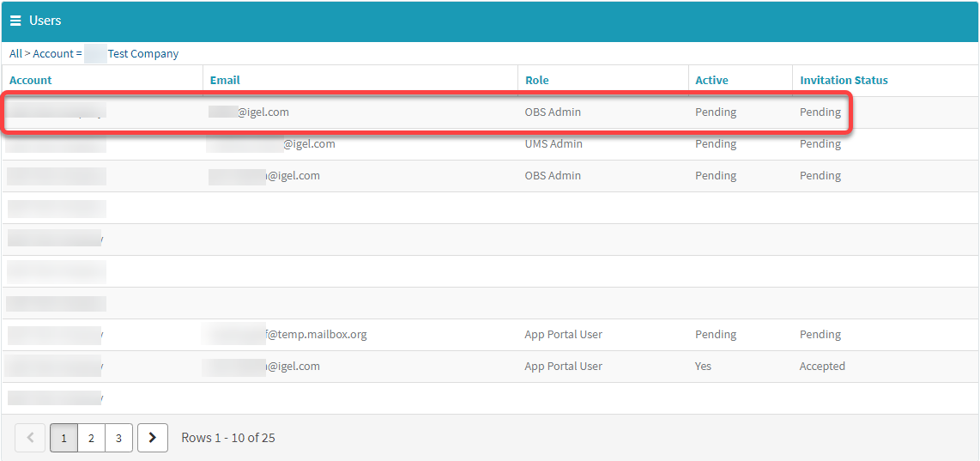Open the temp.mailbox.org user email
Screen dimensions: 980x461
[x=316, y=335]
